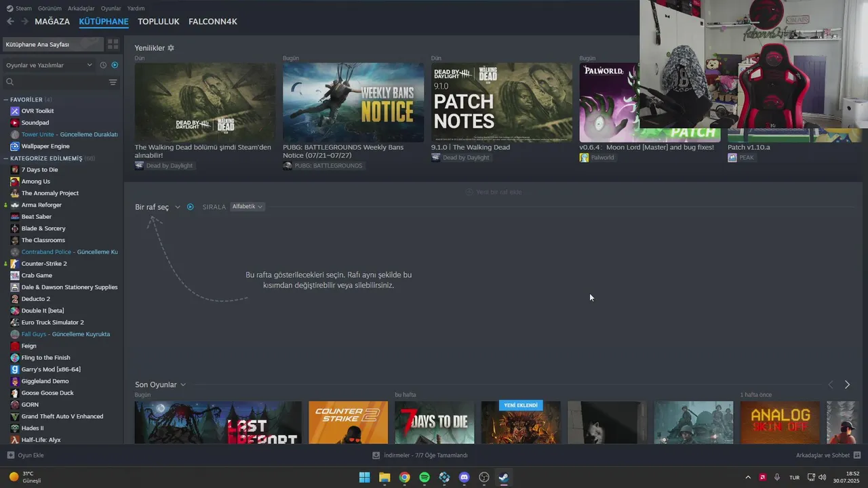Go back with the left arrow
This screenshot has height=488, width=868.
click(10, 22)
